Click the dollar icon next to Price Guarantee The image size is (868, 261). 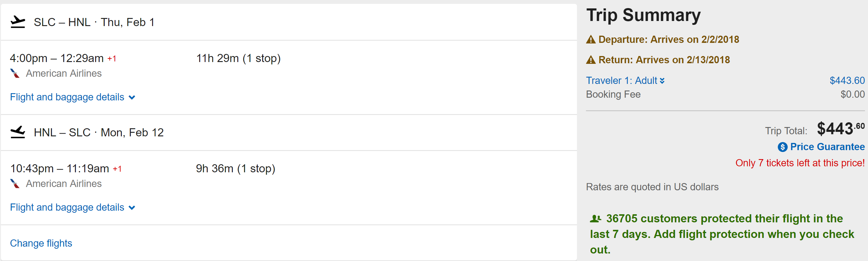pos(782,147)
